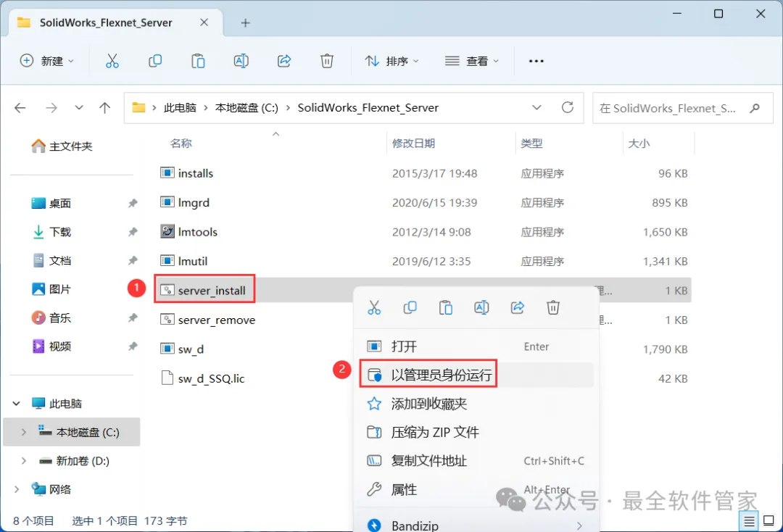The image size is (783, 532).
Task: Click the Copy icon in the context menu
Action: 410,307
